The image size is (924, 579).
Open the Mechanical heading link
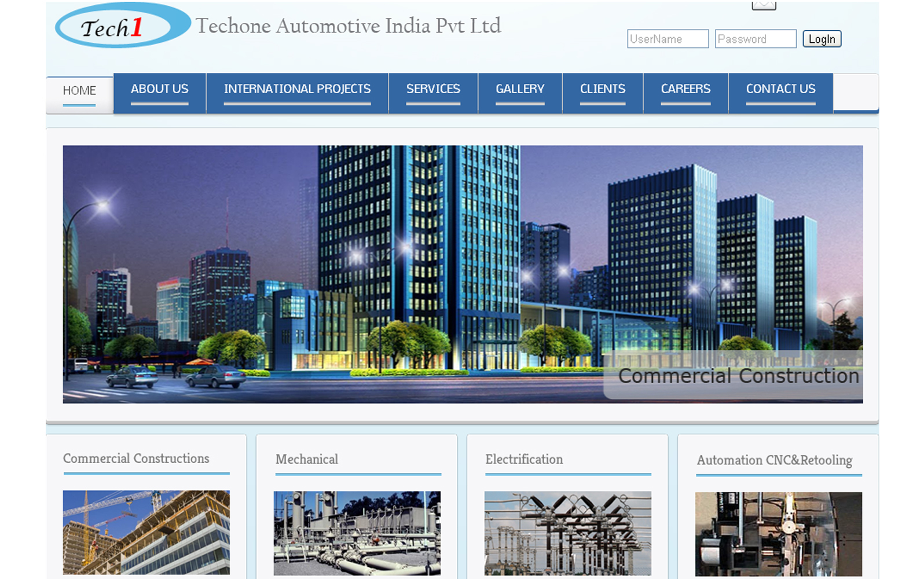pyautogui.click(x=307, y=459)
